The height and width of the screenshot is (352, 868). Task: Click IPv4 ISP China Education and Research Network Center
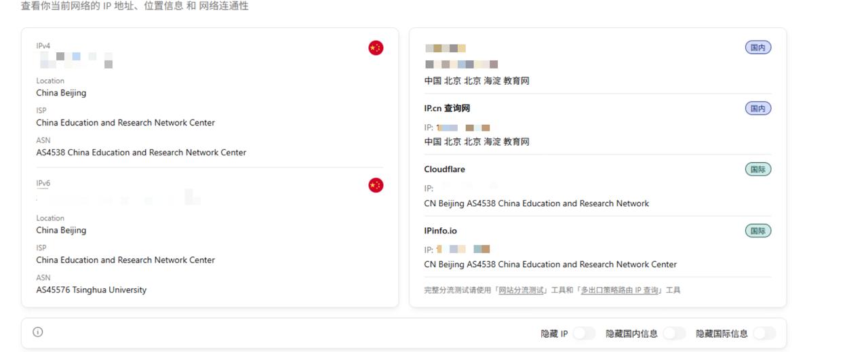(125, 123)
